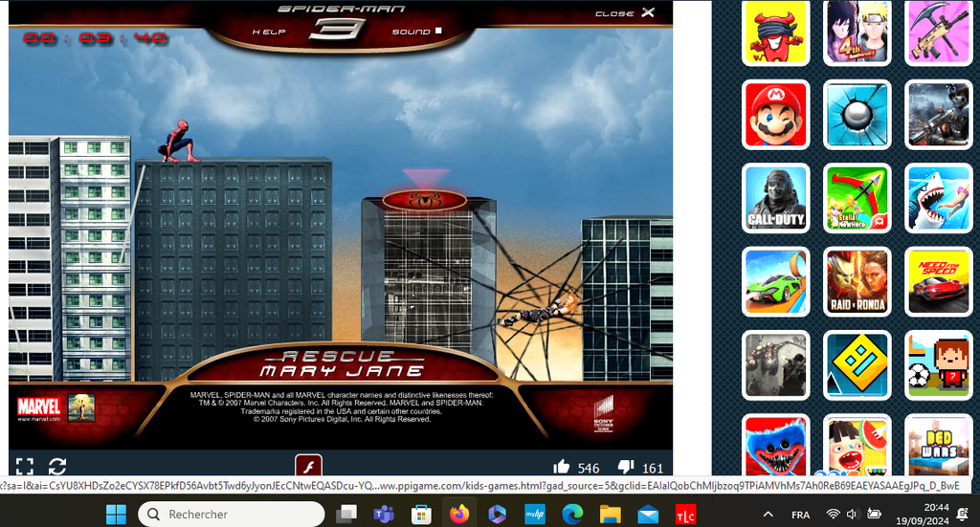Open the green car stunt racing game
Screen dimensions: 980x527
point(775,281)
